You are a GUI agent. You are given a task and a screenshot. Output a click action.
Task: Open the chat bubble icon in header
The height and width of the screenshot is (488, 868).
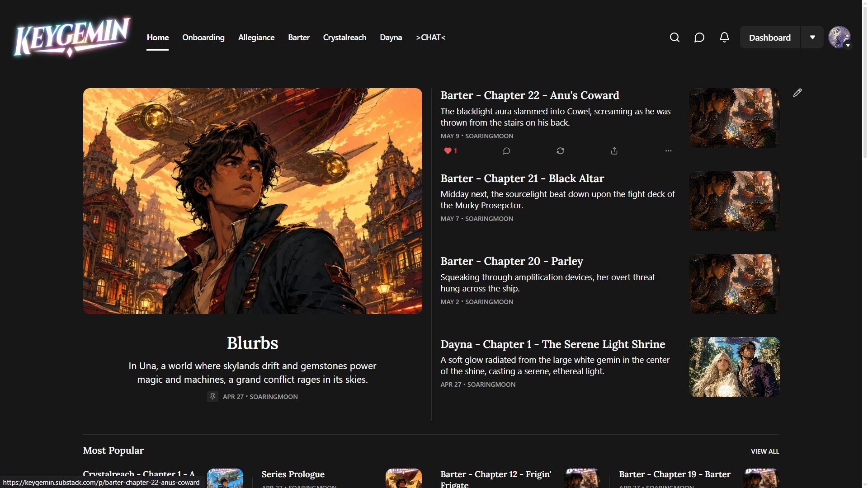699,38
